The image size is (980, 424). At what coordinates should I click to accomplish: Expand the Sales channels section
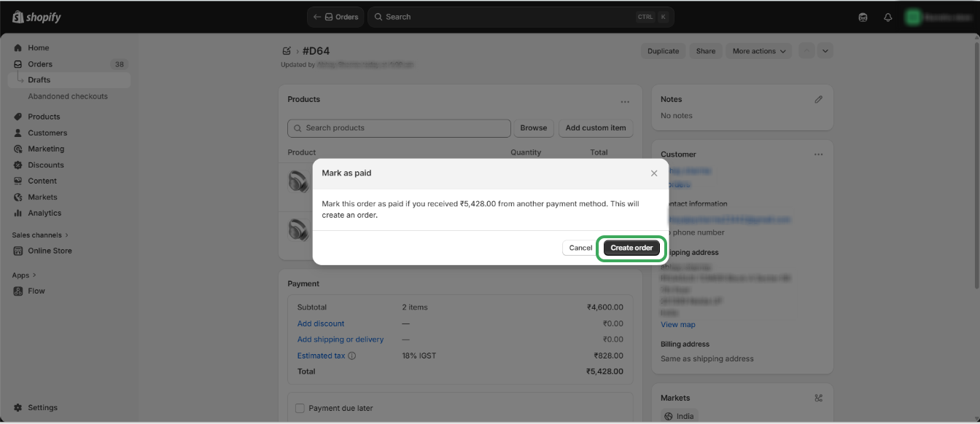(40, 235)
